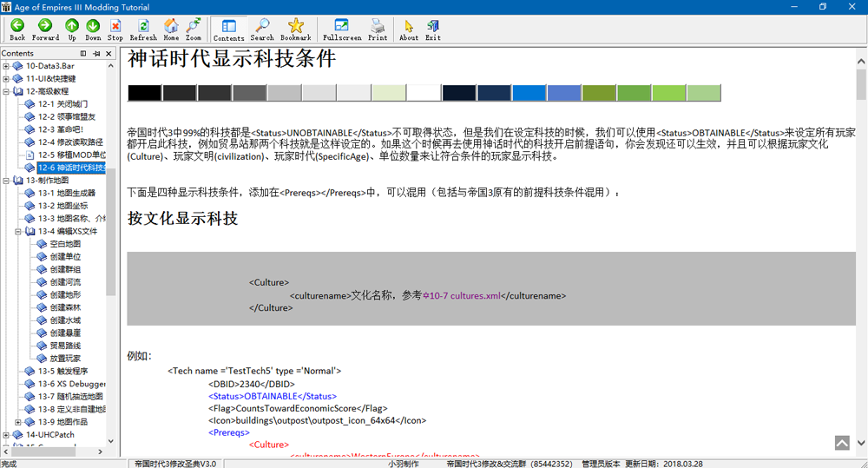Select topic 13-6 XS Debugger

71,384
